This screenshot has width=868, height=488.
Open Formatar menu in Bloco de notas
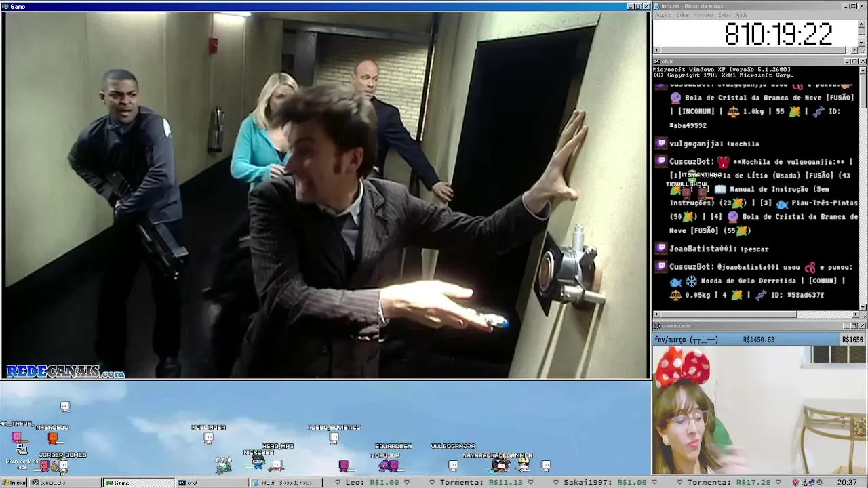click(x=704, y=15)
